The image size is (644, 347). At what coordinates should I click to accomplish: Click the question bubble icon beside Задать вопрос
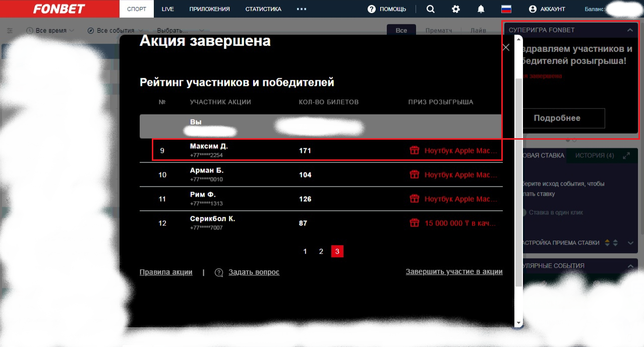pos(219,272)
